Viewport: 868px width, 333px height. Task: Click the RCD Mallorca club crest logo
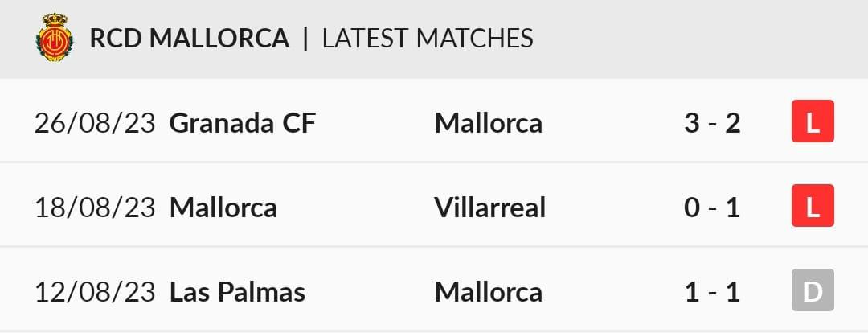pos(55,36)
